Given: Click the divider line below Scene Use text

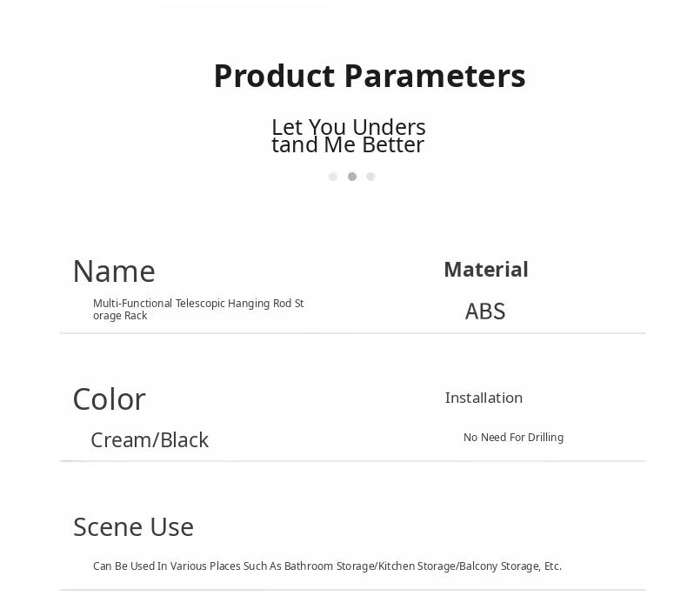Looking at the screenshot, I should click(352, 590).
